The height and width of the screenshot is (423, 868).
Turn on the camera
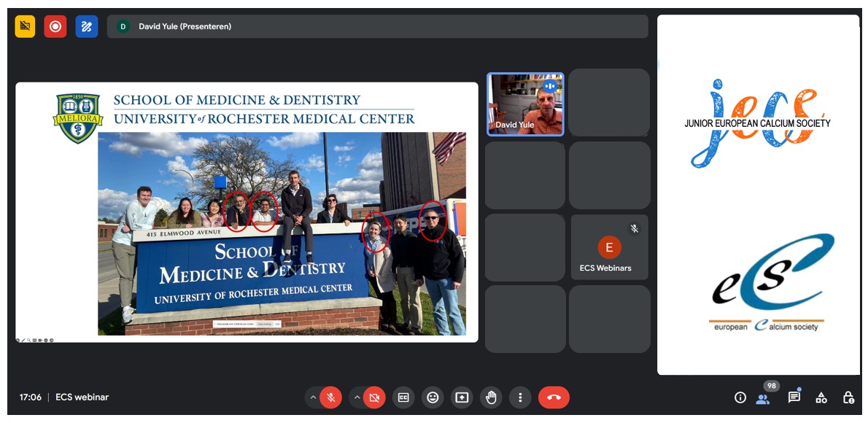click(x=374, y=397)
